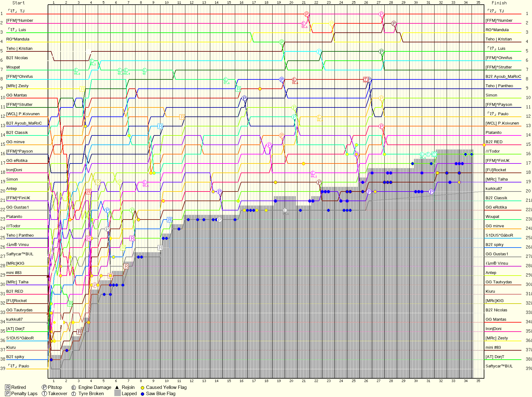Click the 'Finish' column header
This screenshot has height=397, width=532.
(x=499, y=3)
